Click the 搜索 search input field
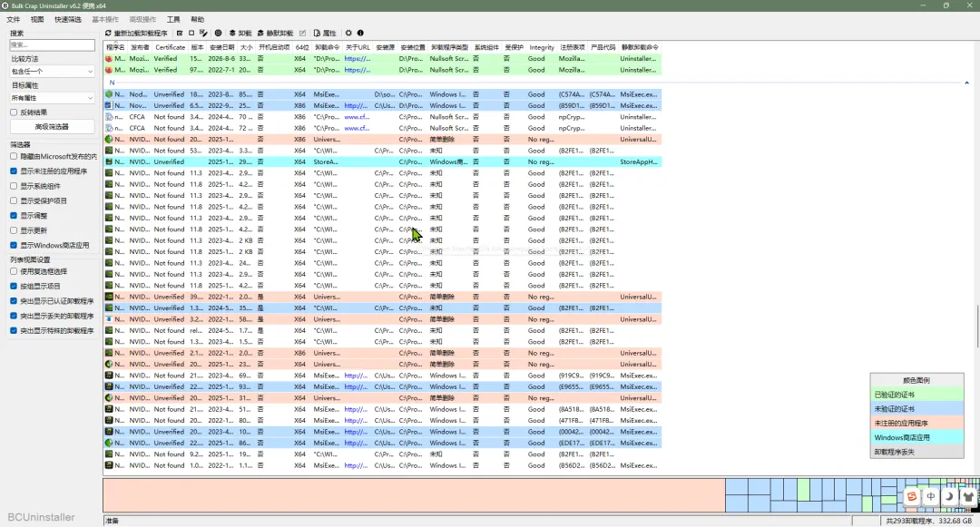 point(52,45)
